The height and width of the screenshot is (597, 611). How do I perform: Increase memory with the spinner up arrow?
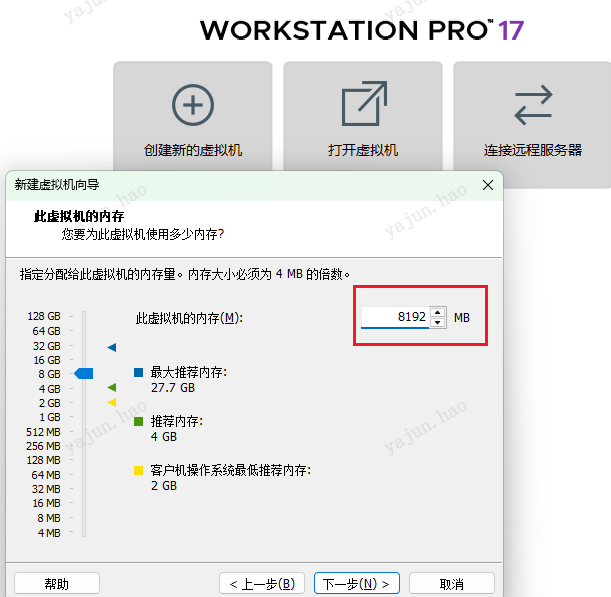(x=438, y=313)
